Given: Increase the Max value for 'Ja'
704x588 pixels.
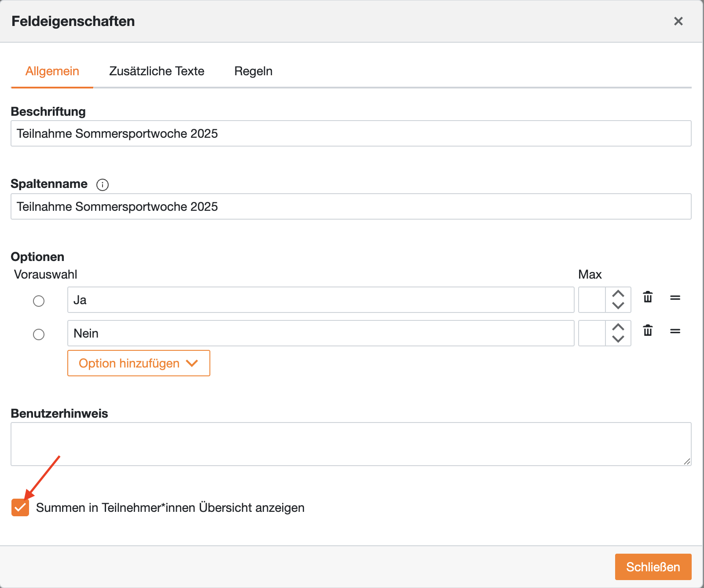Looking at the screenshot, I should click(x=618, y=294).
